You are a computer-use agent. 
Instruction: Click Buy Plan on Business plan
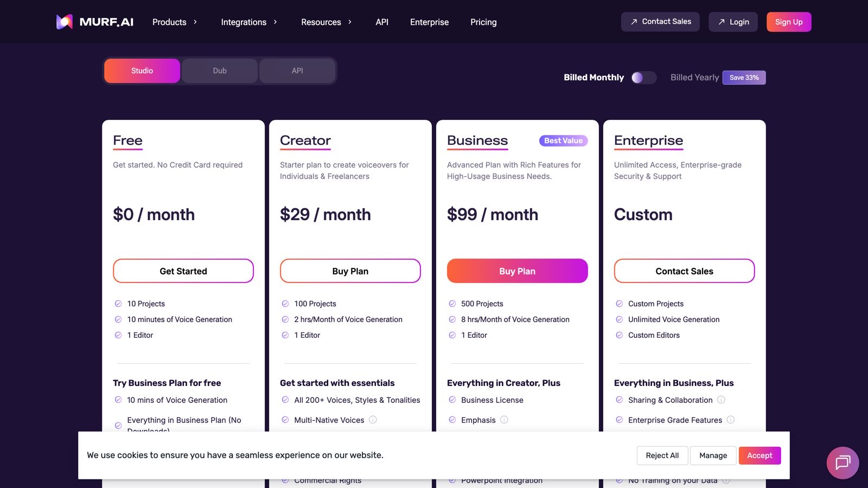tap(518, 271)
